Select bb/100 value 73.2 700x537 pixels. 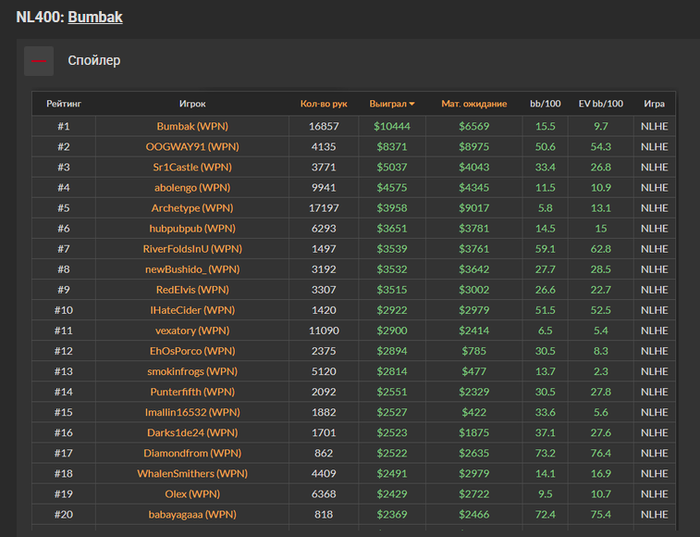[x=545, y=454]
